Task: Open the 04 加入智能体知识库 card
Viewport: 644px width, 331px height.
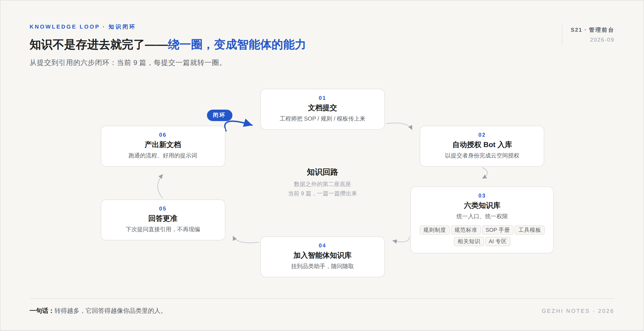Action: (322, 257)
